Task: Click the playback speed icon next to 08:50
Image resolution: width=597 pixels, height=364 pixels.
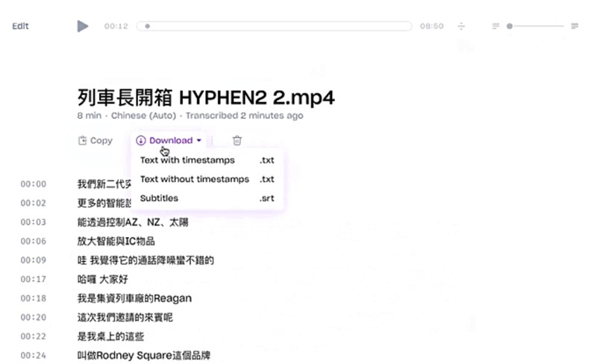Action: tap(461, 26)
